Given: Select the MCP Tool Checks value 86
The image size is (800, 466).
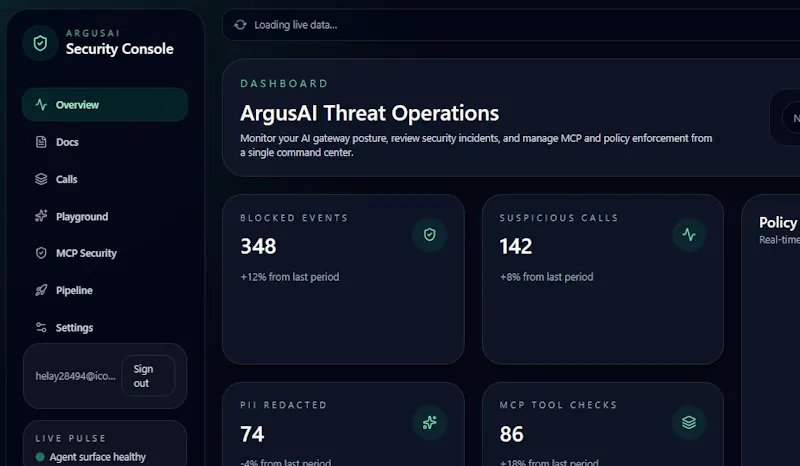Looking at the screenshot, I should click(x=511, y=434).
